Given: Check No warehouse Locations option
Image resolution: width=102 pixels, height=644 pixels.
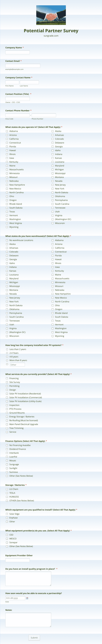Looking at the screenshot, I should coord(7,240).
